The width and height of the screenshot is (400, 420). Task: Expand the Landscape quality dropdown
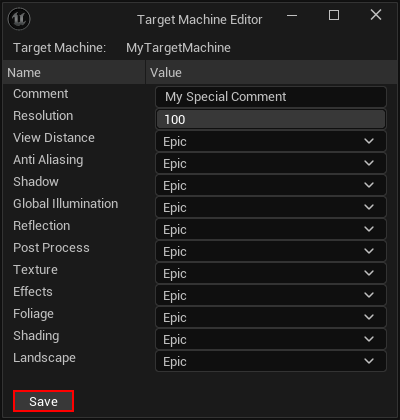pos(271,361)
